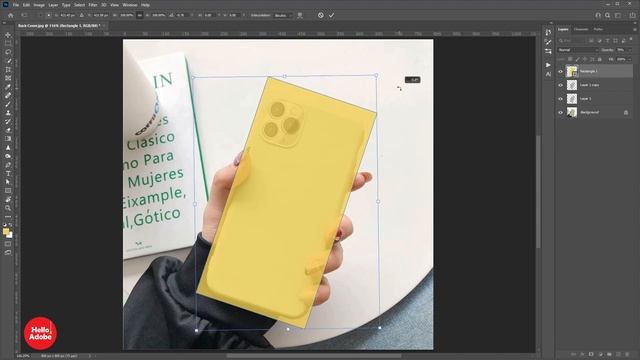Select the Lasso tool

tap(8, 52)
